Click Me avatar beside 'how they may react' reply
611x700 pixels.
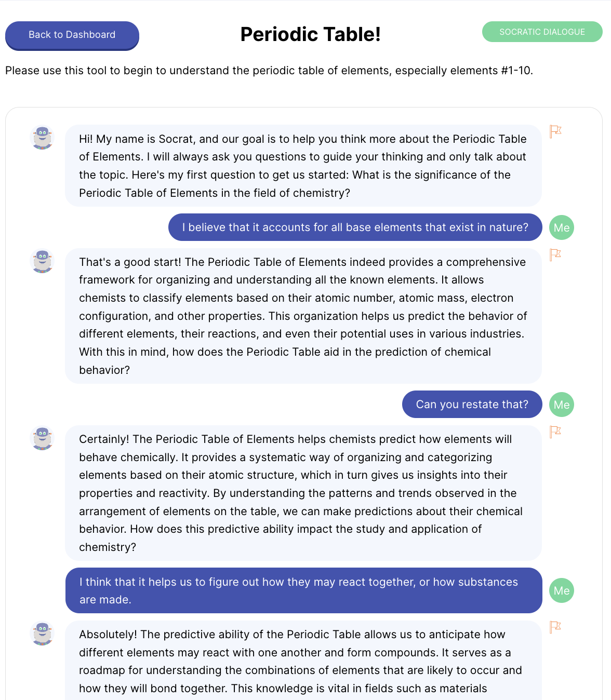coord(562,590)
